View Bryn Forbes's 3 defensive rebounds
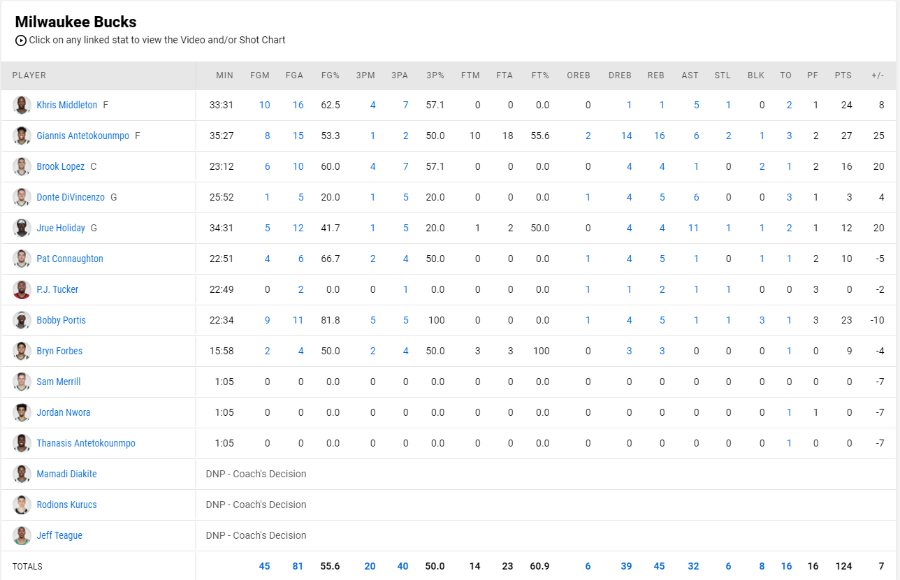 (x=629, y=351)
